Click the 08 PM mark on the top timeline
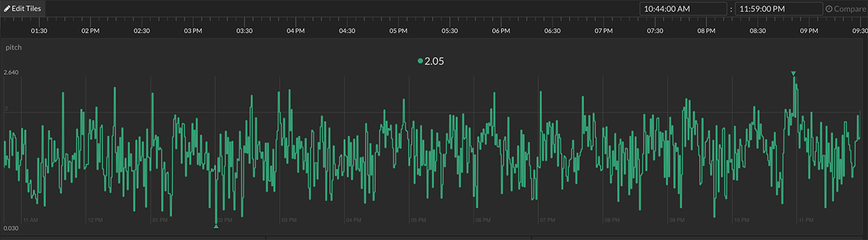 point(706,31)
